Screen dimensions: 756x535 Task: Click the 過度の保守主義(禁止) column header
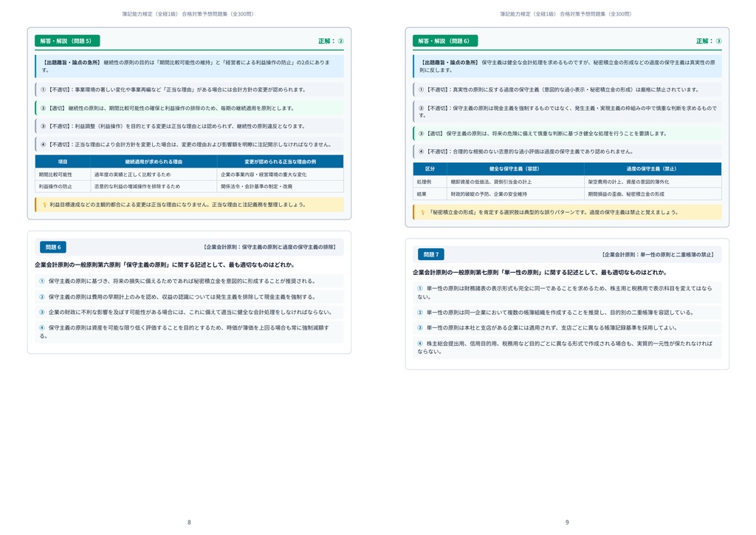651,168
